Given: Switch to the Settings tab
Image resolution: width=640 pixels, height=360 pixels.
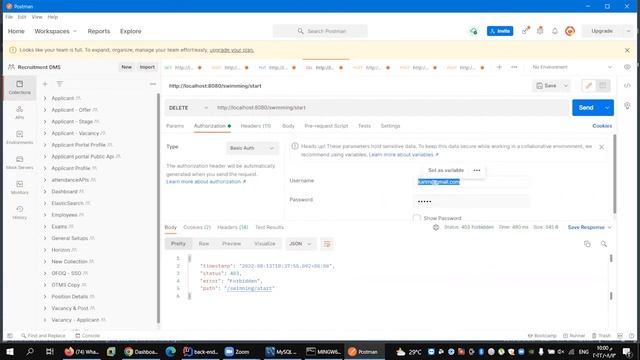Looking at the screenshot, I should 390,126.
